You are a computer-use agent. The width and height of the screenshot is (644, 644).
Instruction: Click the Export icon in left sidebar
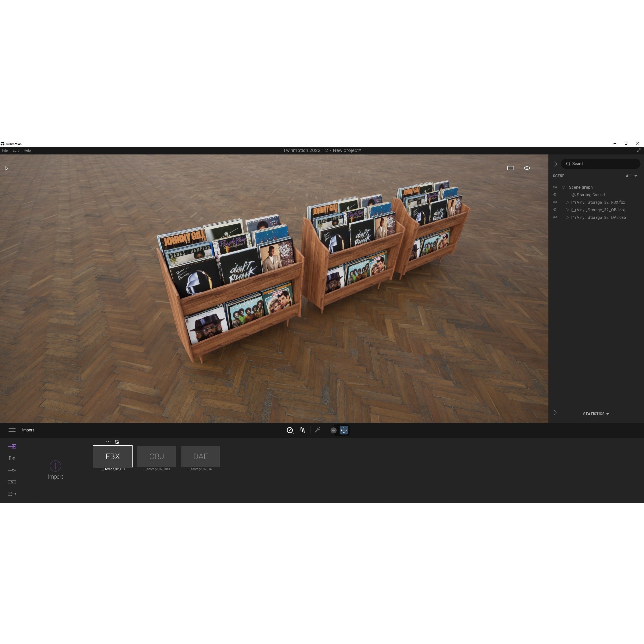point(12,494)
